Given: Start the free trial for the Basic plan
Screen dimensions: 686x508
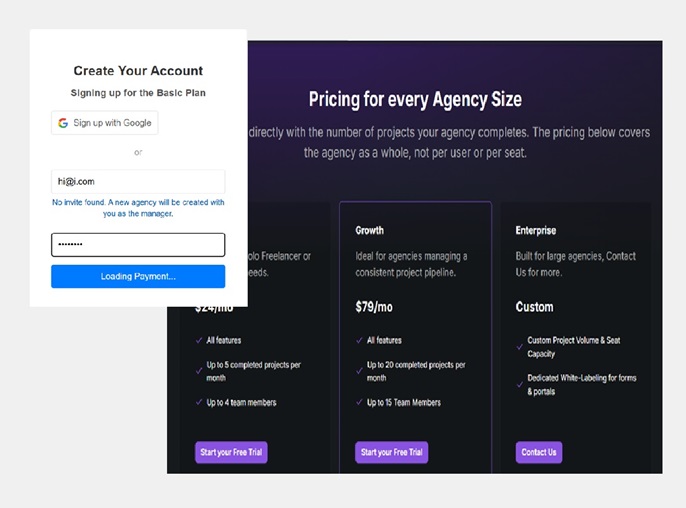Looking at the screenshot, I should click(231, 452).
